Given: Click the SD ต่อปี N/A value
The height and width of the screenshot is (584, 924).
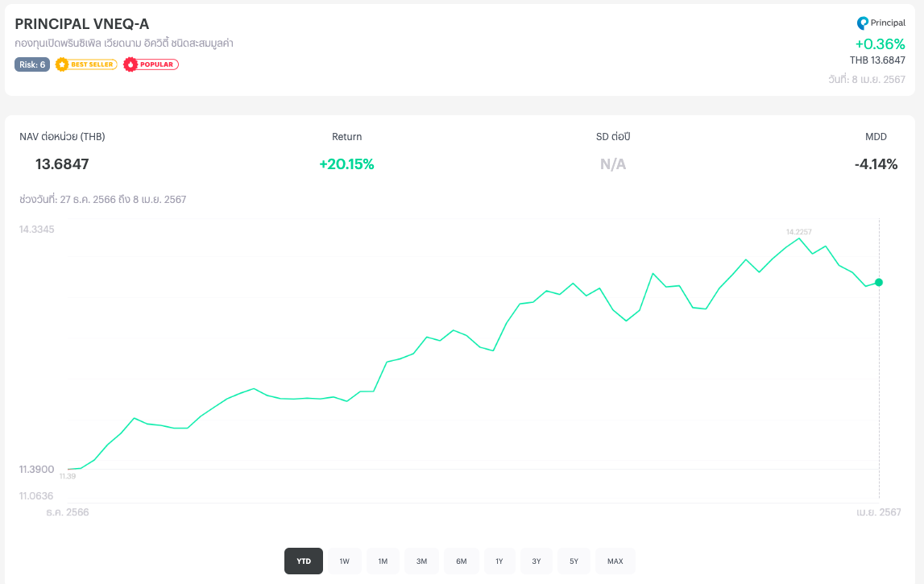Looking at the screenshot, I should click(613, 164).
